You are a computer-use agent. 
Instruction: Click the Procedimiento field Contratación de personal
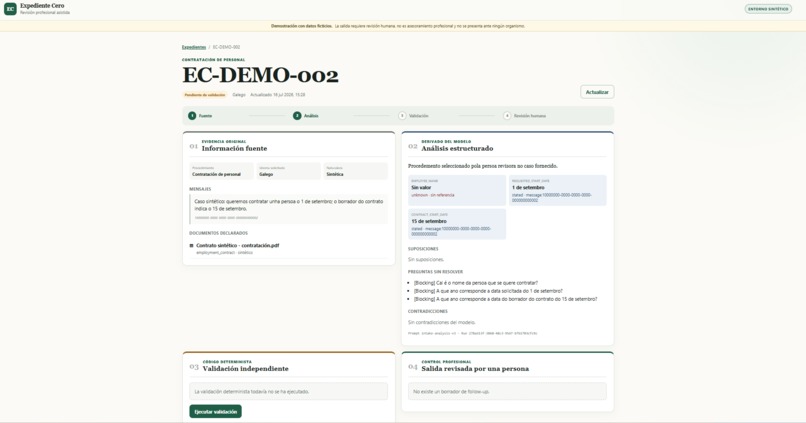(x=222, y=171)
